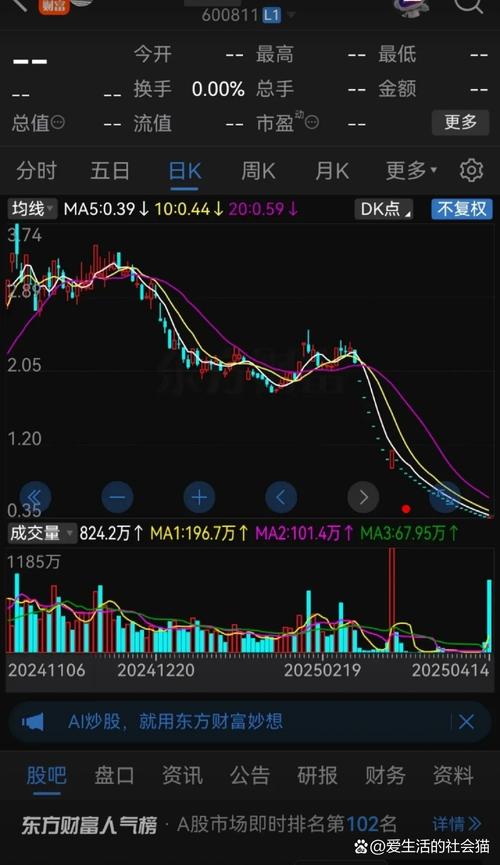
Task: Open the 股吧 tab
Action: coord(46,775)
